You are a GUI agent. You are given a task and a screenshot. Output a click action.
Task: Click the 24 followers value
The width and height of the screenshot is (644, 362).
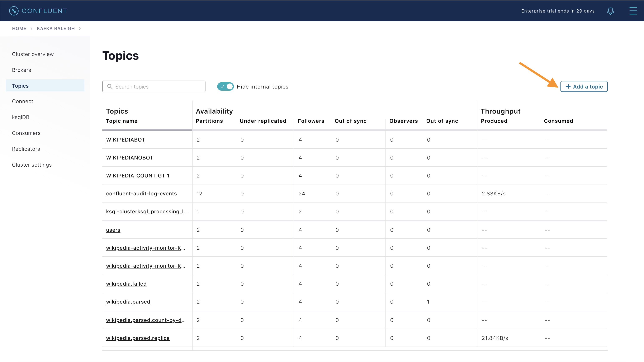click(x=302, y=194)
